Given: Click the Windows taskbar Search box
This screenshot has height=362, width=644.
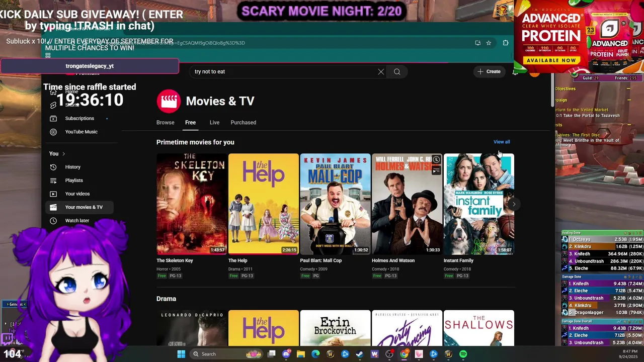Looking at the screenshot, I should point(225,354).
